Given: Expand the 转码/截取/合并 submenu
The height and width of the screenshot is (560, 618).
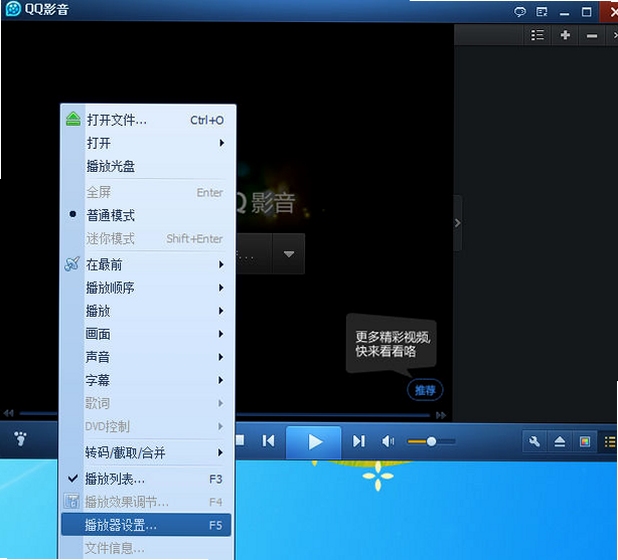Looking at the screenshot, I should pyautogui.click(x=146, y=452).
